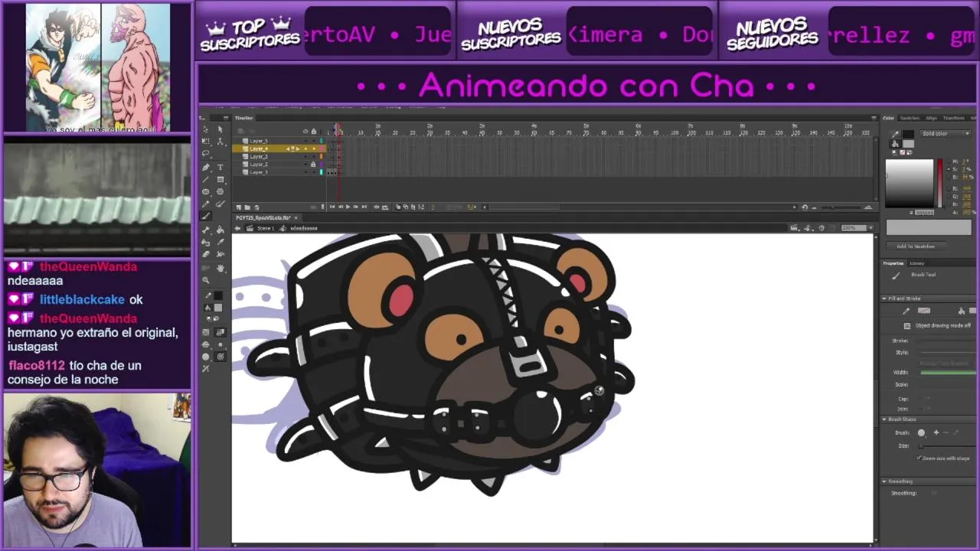Hide Layer_5 using its eye column dot
This screenshot has height=551, width=980.
pos(305,141)
